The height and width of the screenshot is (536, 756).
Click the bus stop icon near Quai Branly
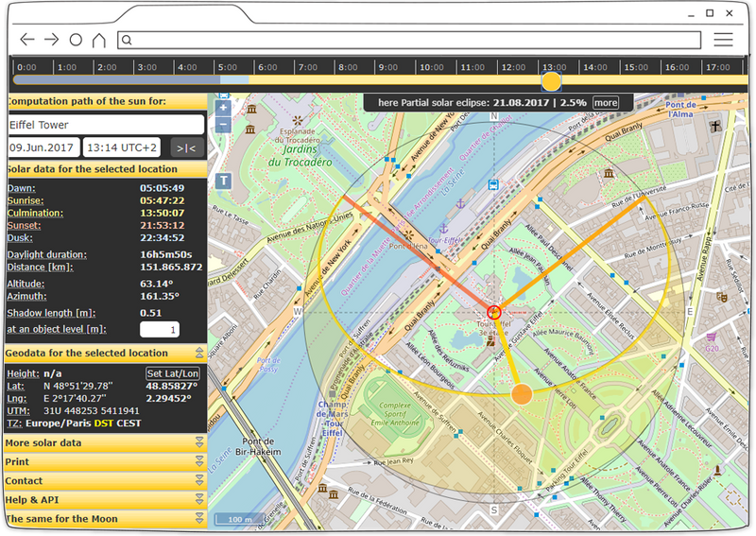tap(493, 184)
